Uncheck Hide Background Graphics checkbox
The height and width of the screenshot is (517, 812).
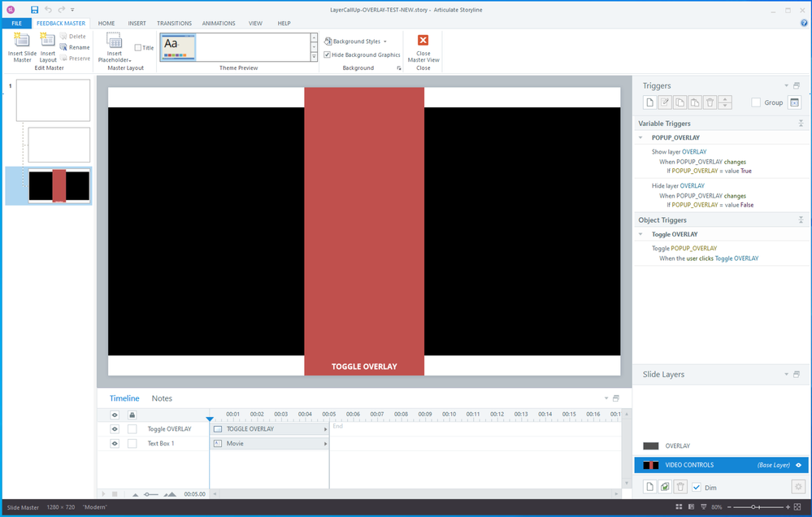click(x=327, y=54)
